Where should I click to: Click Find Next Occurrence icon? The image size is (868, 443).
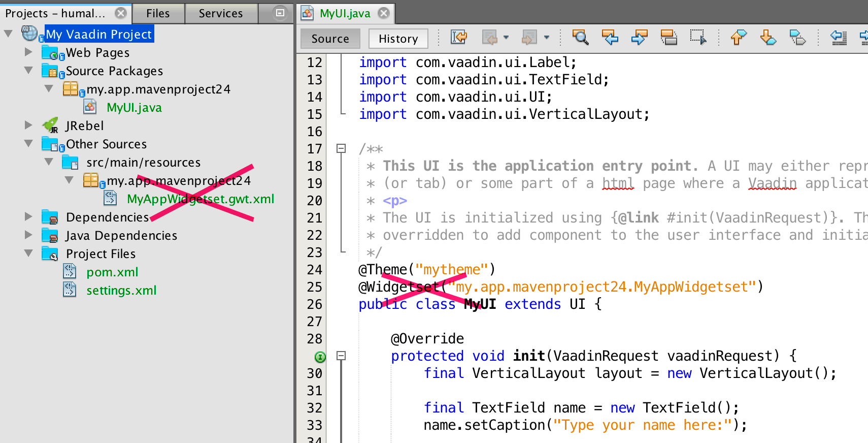(639, 38)
